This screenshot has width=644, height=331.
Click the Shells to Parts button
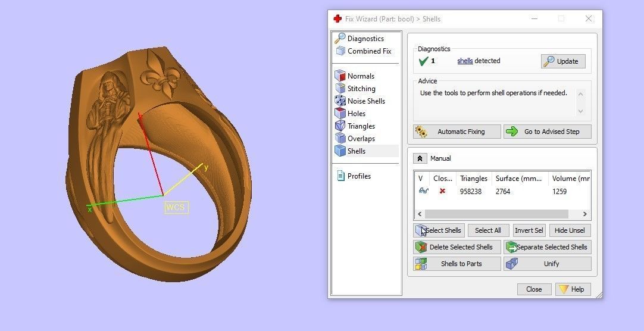[457, 264]
